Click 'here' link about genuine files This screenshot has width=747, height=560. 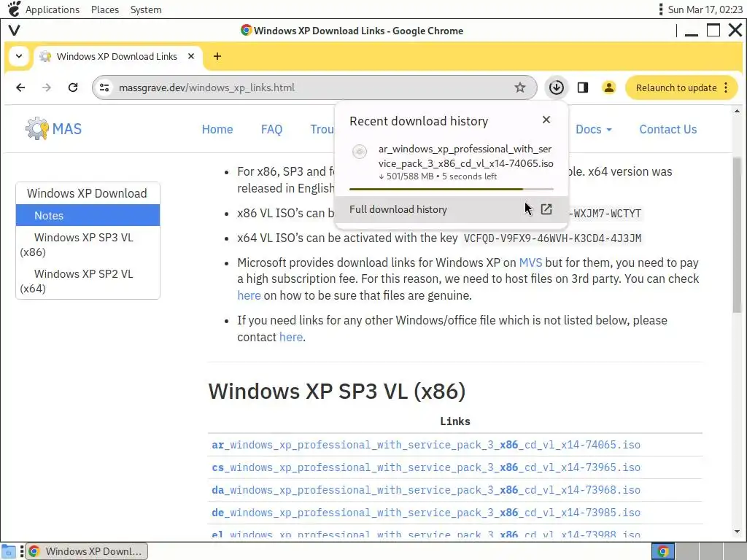pos(249,296)
